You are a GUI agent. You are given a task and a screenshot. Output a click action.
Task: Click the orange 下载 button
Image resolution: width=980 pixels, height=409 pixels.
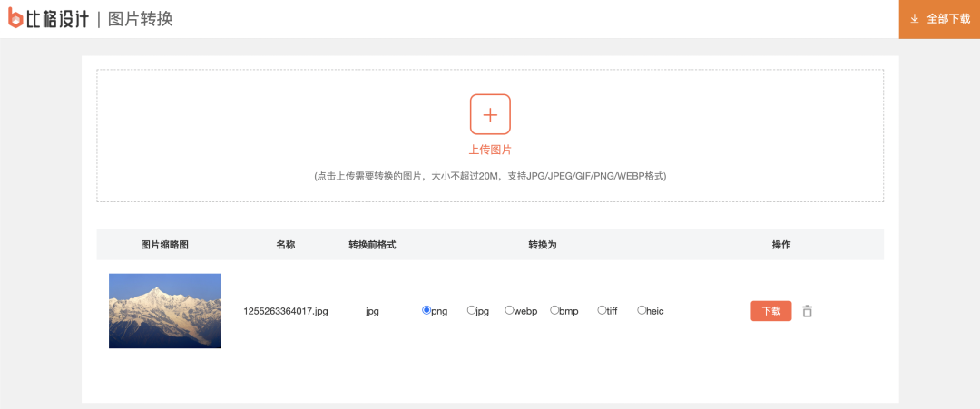[771, 311]
